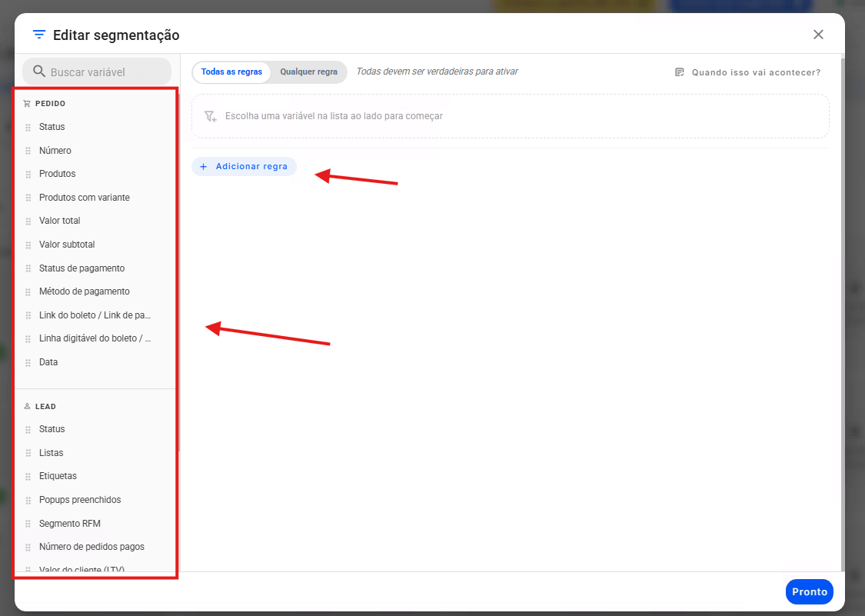Add a new rule with Adicionar regra
Image resolution: width=865 pixels, height=616 pixels.
tap(244, 167)
